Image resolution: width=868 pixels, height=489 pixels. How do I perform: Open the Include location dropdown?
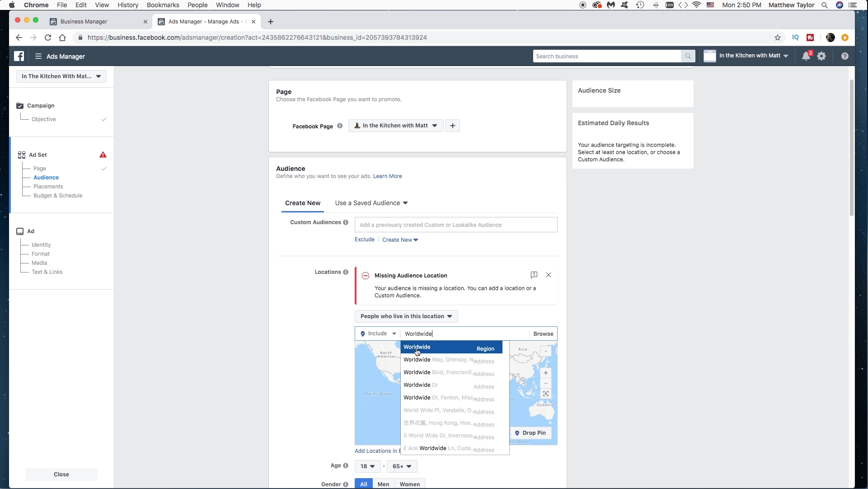pyautogui.click(x=378, y=334)
